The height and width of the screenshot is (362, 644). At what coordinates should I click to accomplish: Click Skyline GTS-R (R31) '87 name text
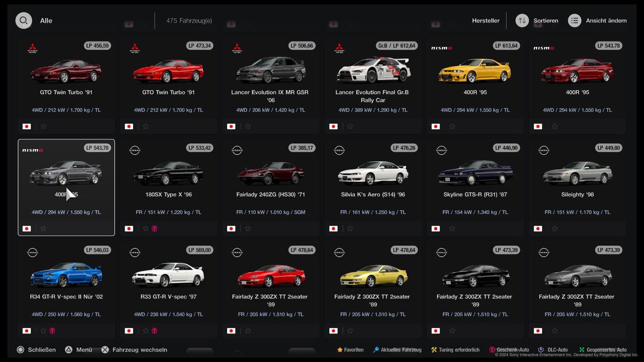pyautogui.click(x=475, y=195)
